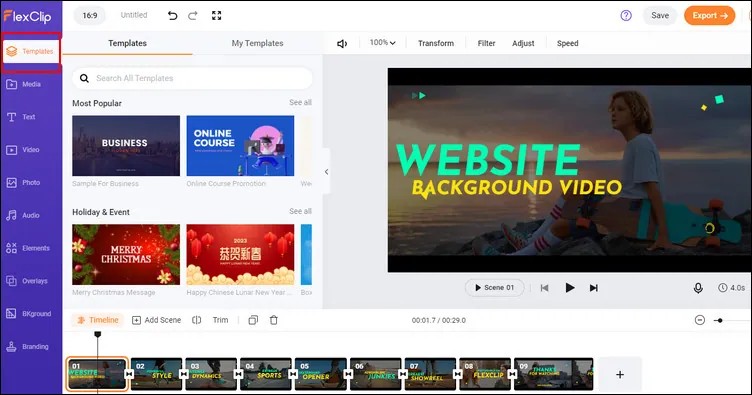The height and width of the screenshot is (395, 752).
Task: Click See all for Most Popular
Action: 300,102
